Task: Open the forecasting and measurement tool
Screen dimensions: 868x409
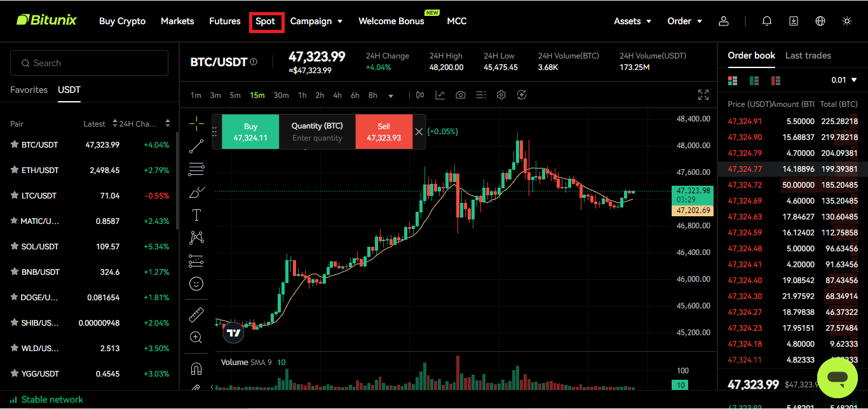Action: click(x=196, y=261)
